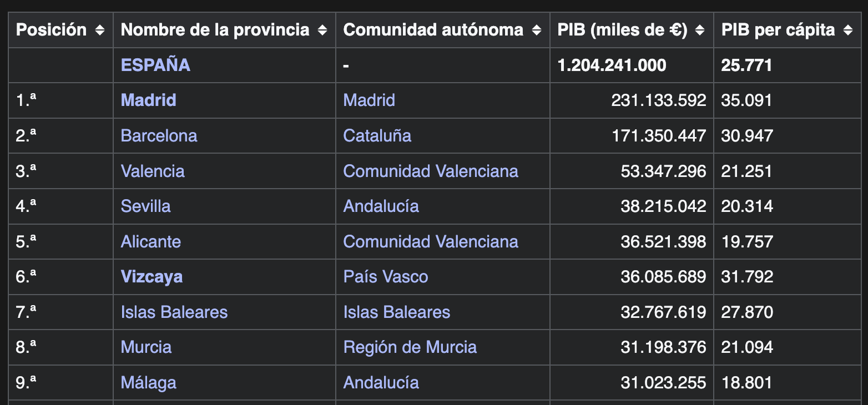This screenshot has height=405, width=868.
Task: Click the Posición column header text
Action: (51, 30)
